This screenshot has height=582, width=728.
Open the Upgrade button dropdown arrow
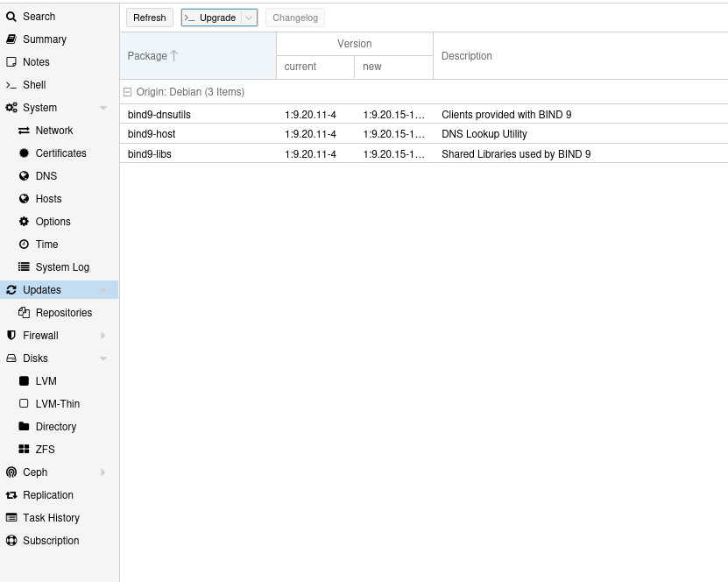249,18
